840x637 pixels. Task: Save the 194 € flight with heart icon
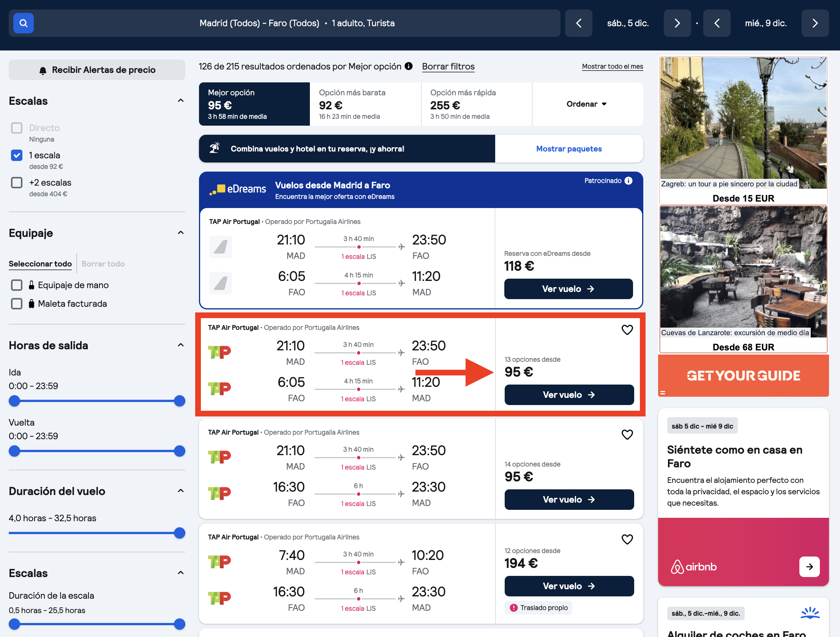click(x=627, y=539)
